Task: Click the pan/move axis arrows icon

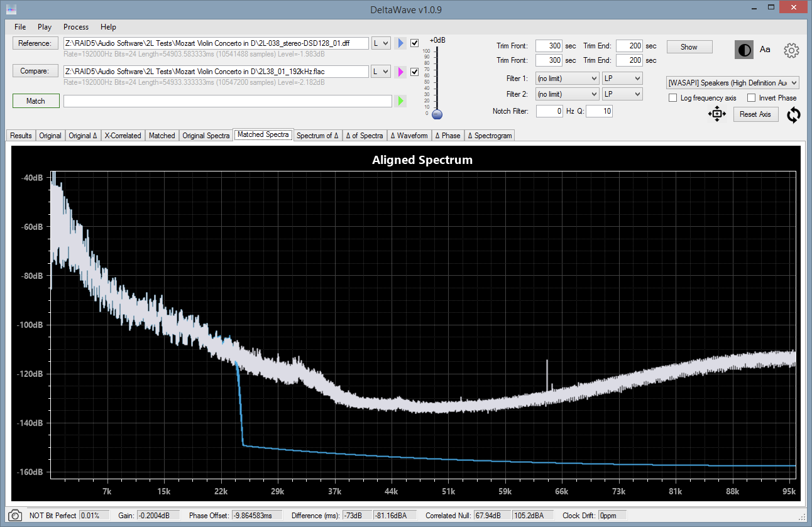Action: coord(716,114)
